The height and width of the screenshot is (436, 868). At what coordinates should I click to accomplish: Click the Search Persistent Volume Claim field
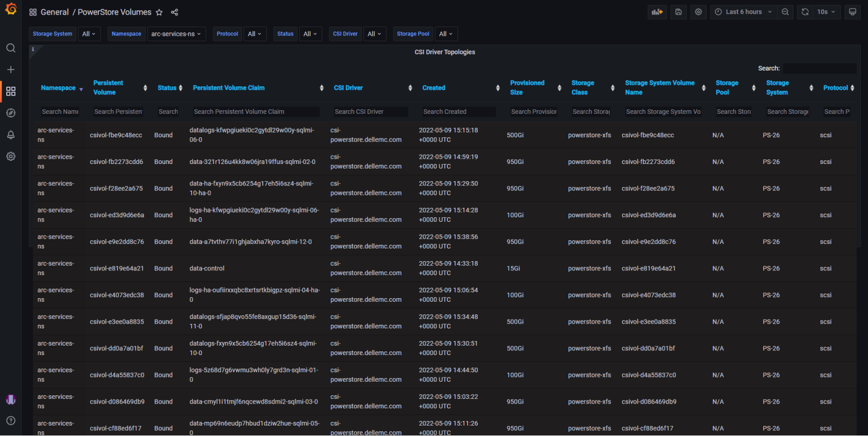(255, 112)
